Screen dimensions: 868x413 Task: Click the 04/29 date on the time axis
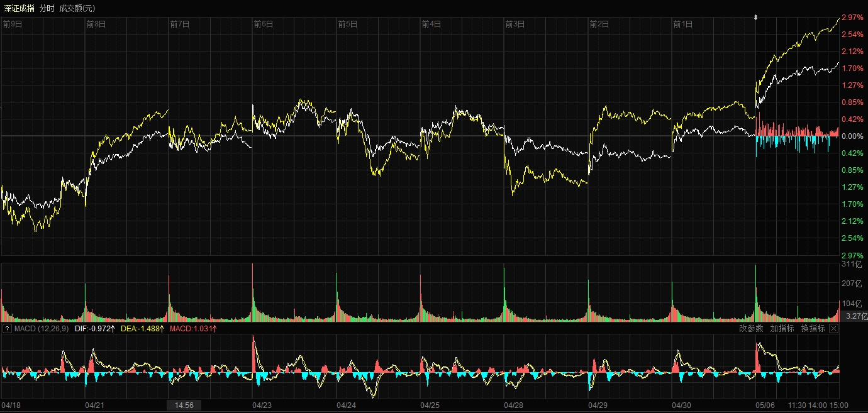(x=598, y=405)
